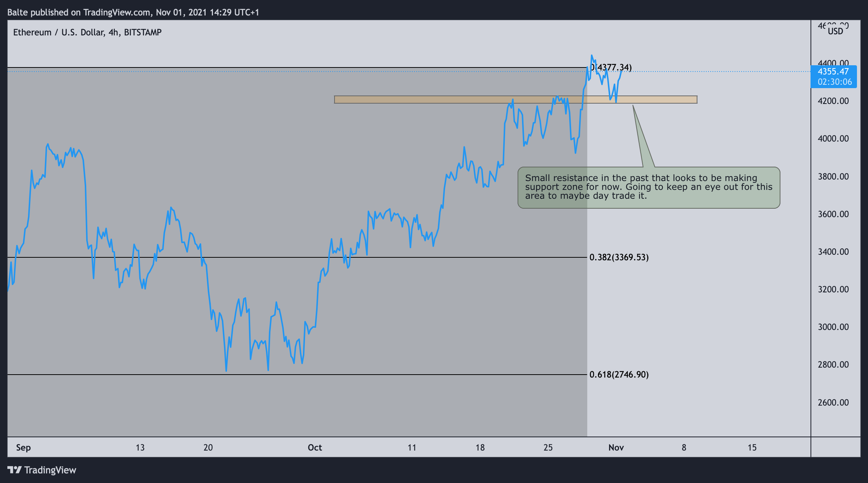Select the tan support zone rectangle
The height and width of the screenshot is (483, 868).
coord(515,100)
